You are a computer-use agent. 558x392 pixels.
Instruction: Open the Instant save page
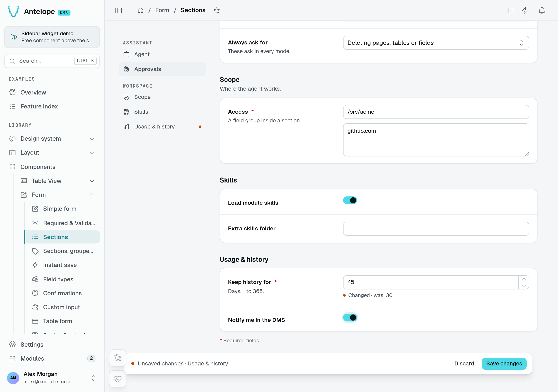[x=62, y=265]
